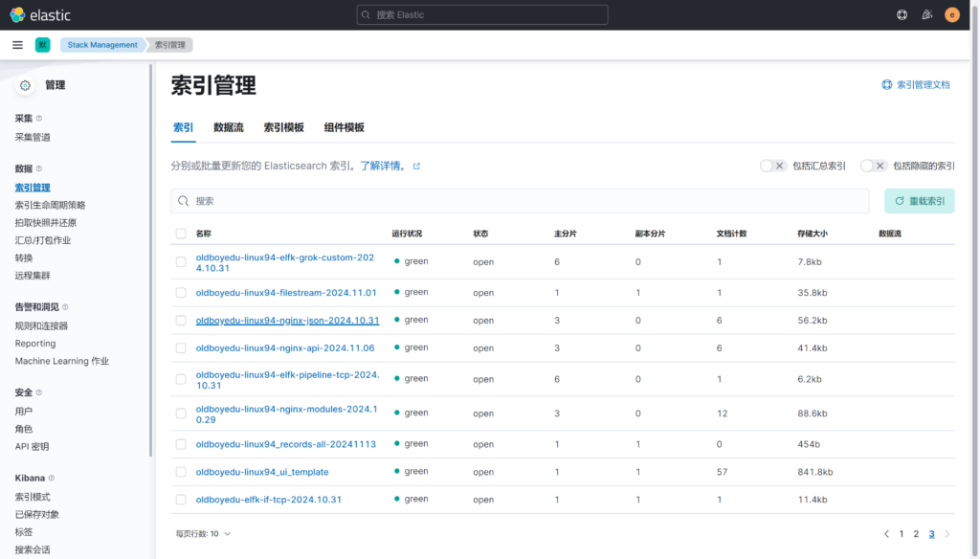This screenshot has height=559, width=980.
Task: Switch to the 数据流 tab
Action: (x=229, y=127)
